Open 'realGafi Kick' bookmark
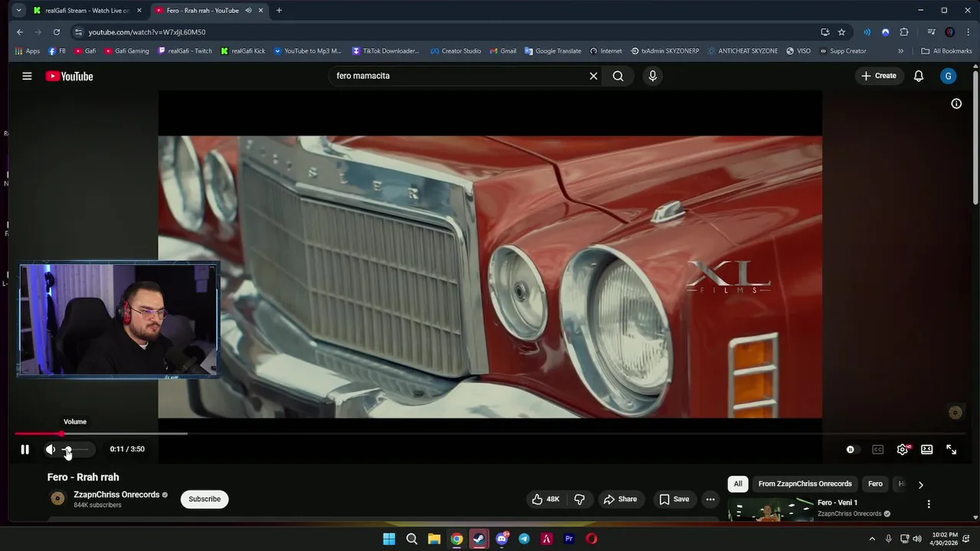 (x=243, y=51)
